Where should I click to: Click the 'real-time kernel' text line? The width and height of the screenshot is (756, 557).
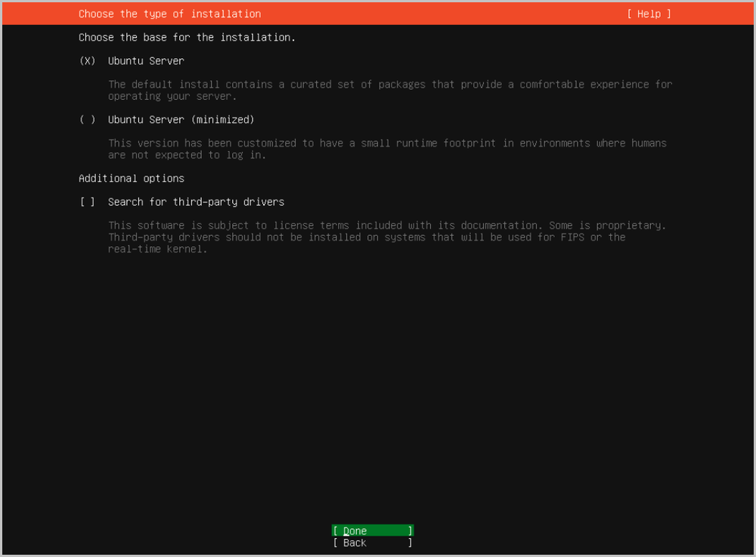(x=157, y=249)
